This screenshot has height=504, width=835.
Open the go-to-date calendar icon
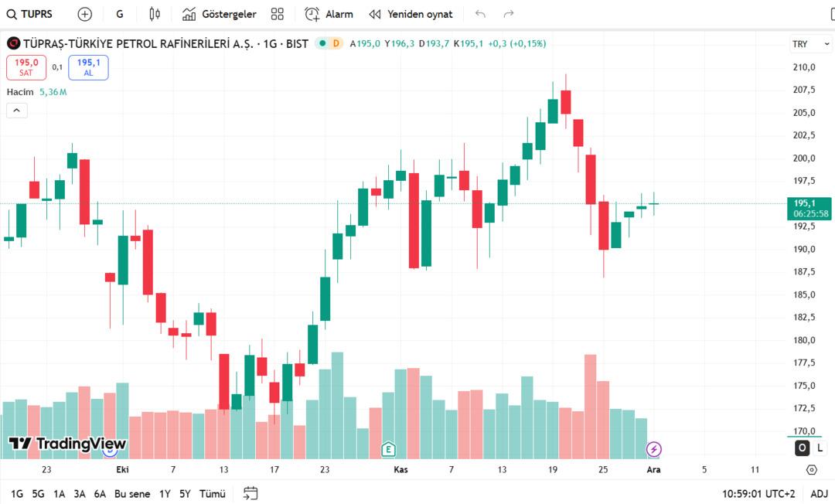pyautogui.click(x=250, y=493)
